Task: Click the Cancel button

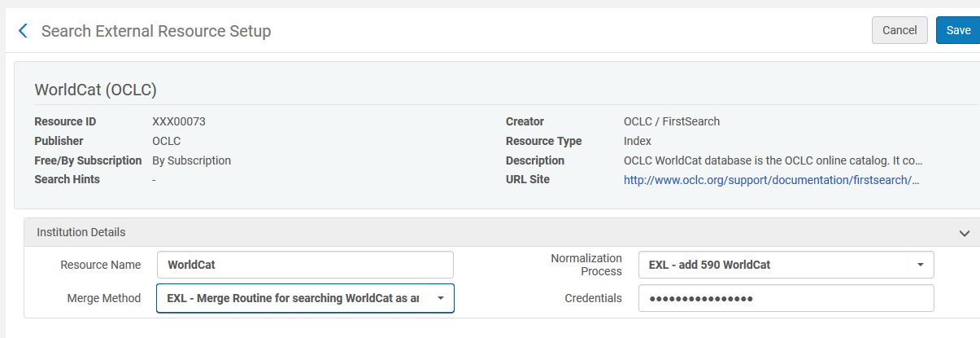Action: [899, 30]
